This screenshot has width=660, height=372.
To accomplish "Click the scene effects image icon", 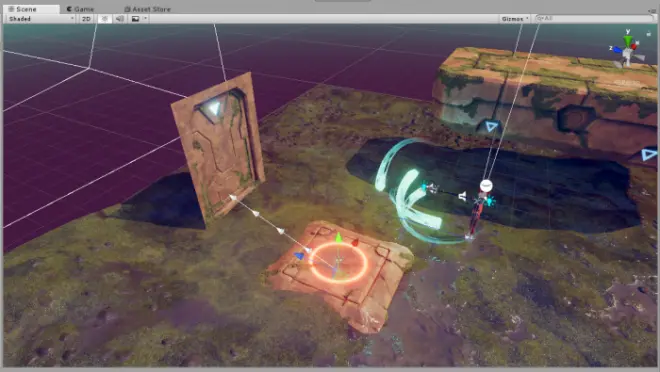I will [x=135, y=19].
